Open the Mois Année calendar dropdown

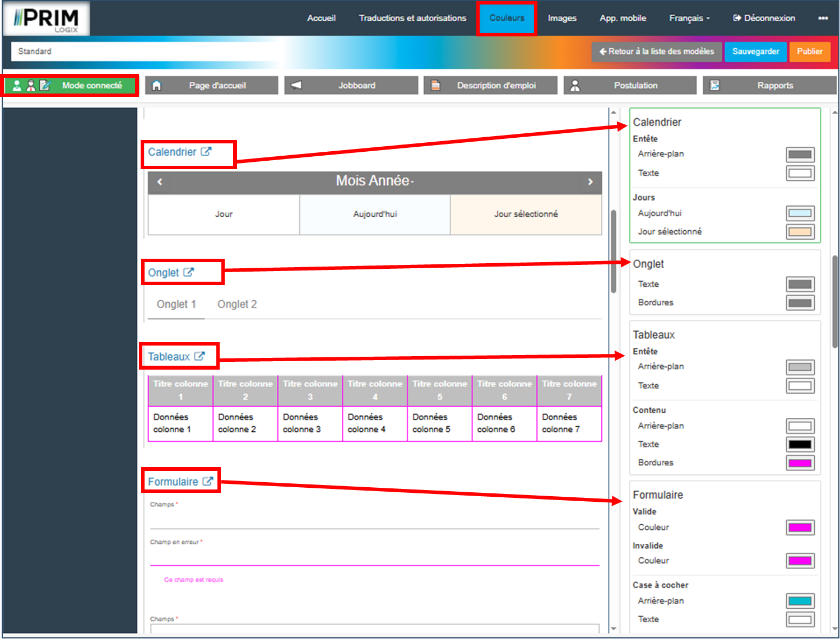click(x=374, y=181)
